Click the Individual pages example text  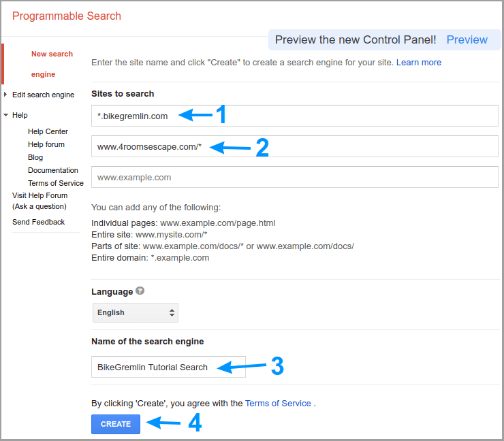click(x=183, y=223)
